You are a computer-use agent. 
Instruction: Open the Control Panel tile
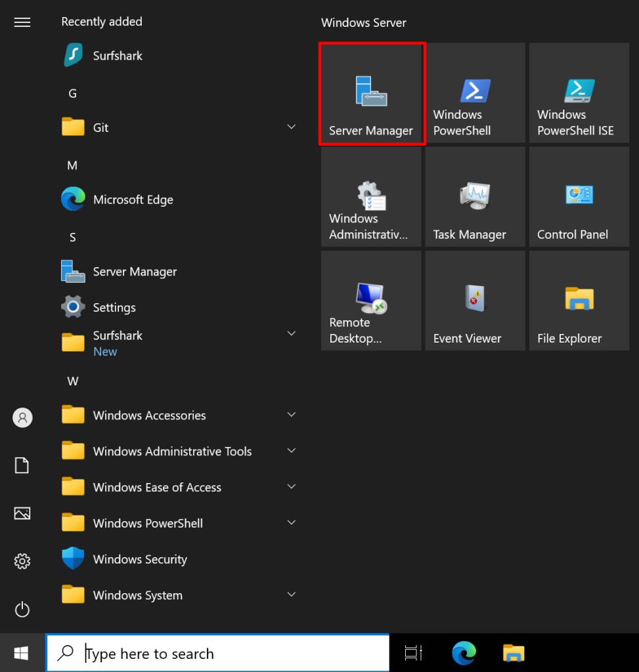coord(578,196)
